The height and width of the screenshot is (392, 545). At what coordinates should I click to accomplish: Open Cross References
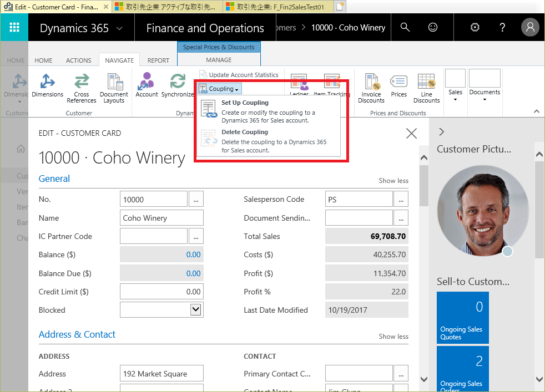point(82,88)
